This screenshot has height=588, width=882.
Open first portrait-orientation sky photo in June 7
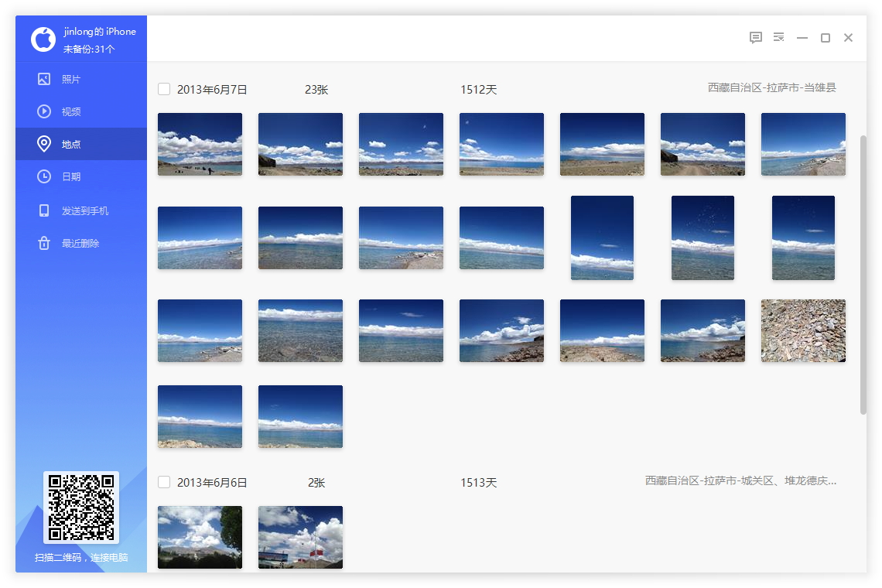pos(602,238)
